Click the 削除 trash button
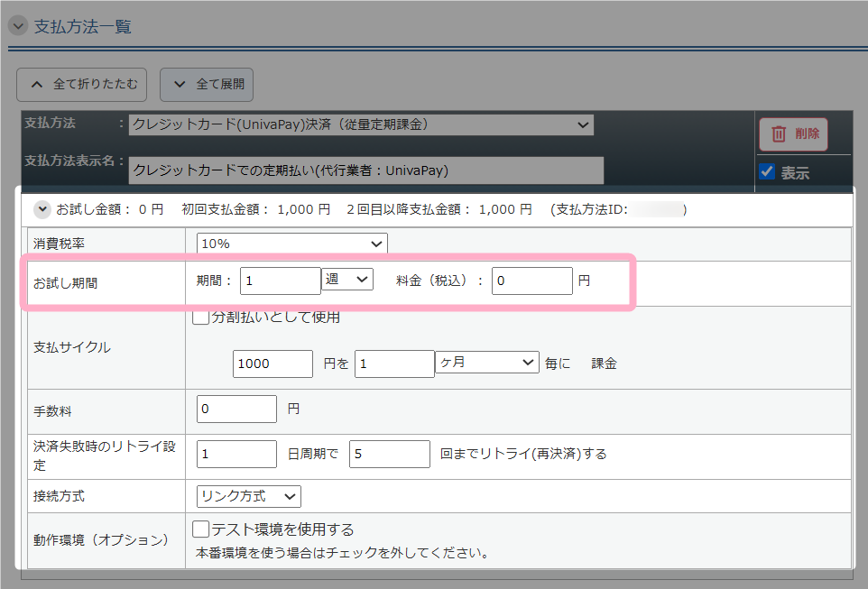868x589 pixels. coord(793,134)
